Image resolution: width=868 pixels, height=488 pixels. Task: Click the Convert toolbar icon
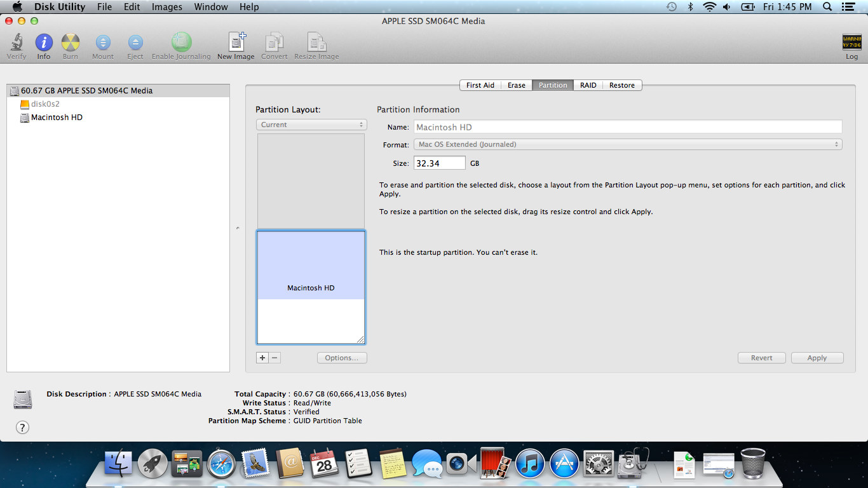[x=275, y=42]
